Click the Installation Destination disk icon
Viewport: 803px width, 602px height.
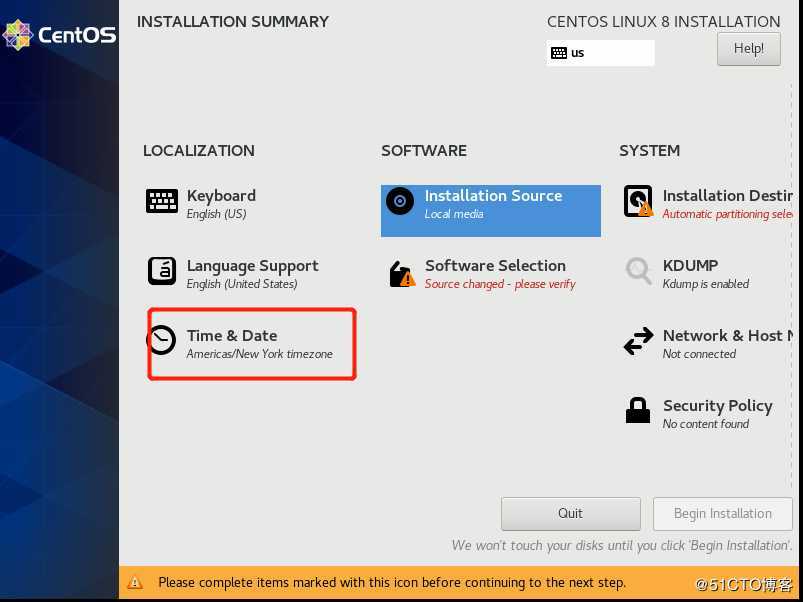(x=638, y=201)
